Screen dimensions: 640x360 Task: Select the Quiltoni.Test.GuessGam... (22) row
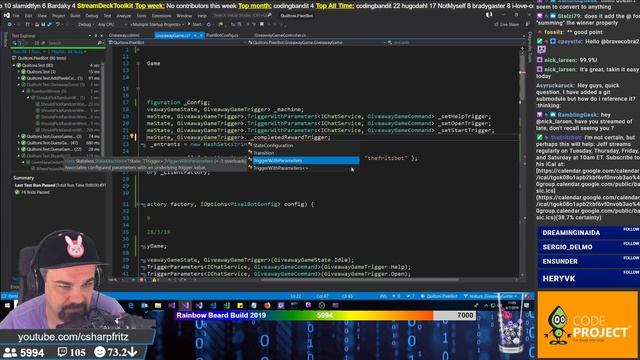(57, 149)
